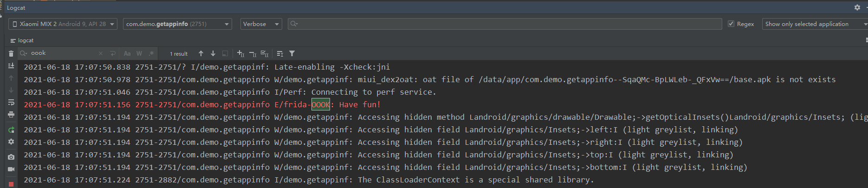Open the Xiaomi MIX 2 device dropdown
868x188 pixels.
click(x=63, y=24)
